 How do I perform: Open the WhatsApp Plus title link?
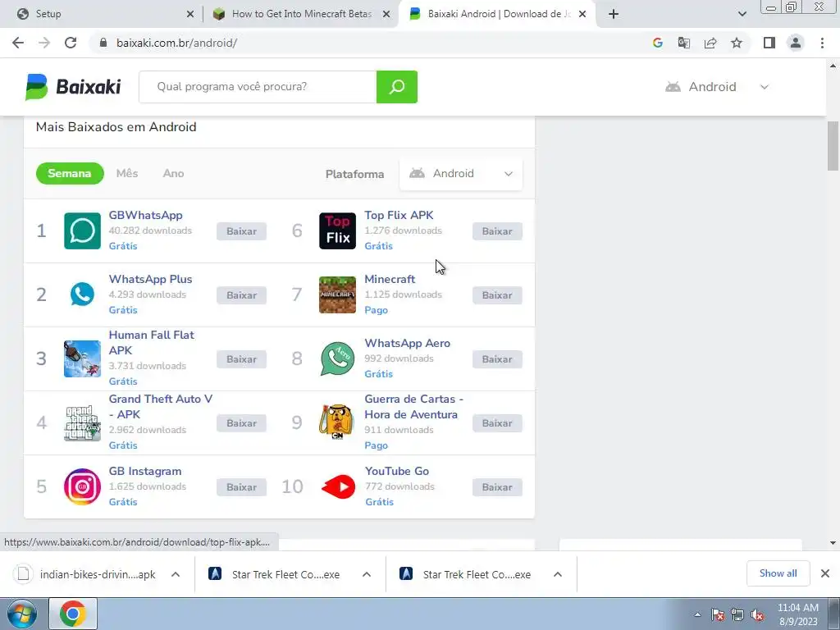[151, 279]
